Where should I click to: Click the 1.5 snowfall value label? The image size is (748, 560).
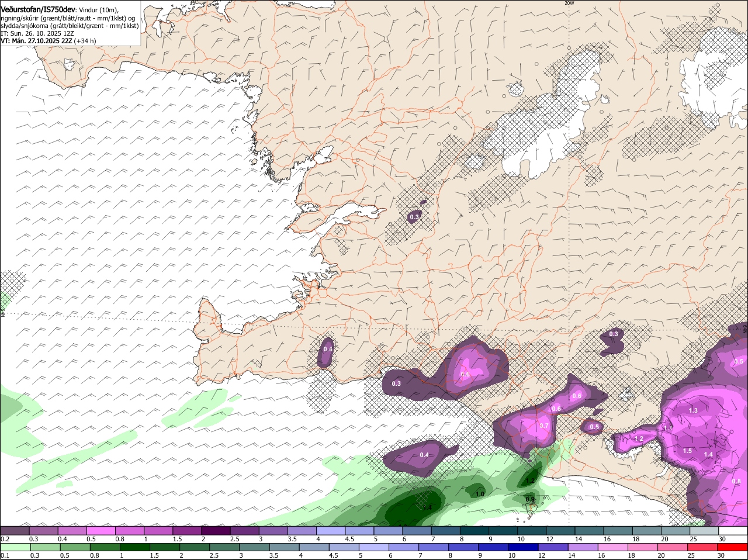[x=687, y=451]
